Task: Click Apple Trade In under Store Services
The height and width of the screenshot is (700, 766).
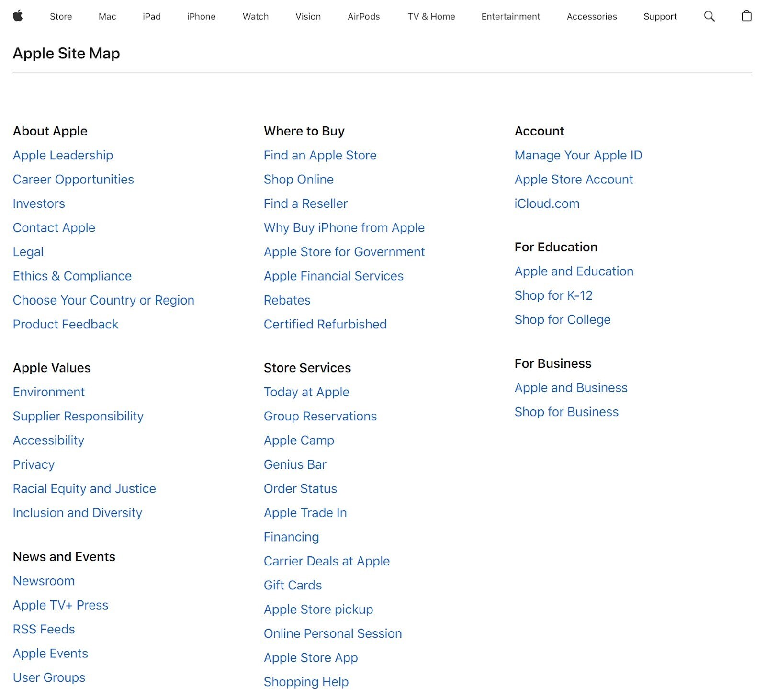Action: (305, 512)
